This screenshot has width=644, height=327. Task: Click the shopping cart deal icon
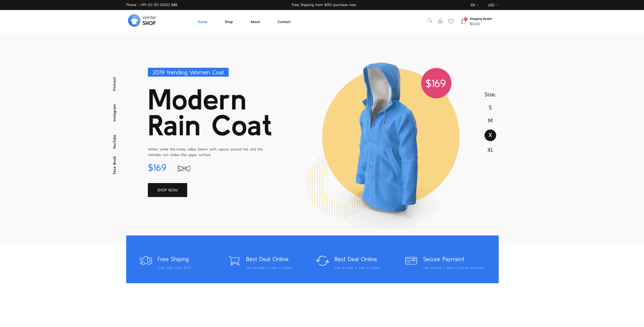[234, 261]
